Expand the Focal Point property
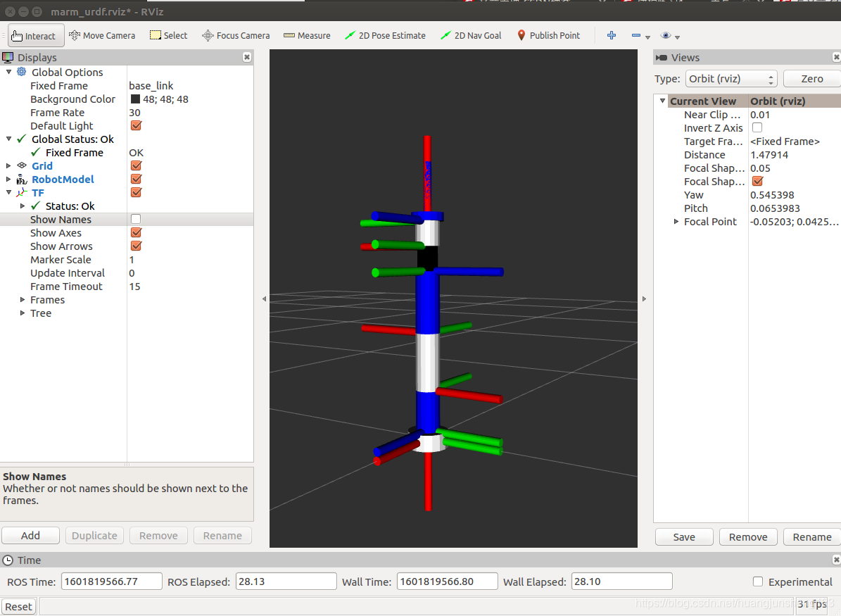 676,222
